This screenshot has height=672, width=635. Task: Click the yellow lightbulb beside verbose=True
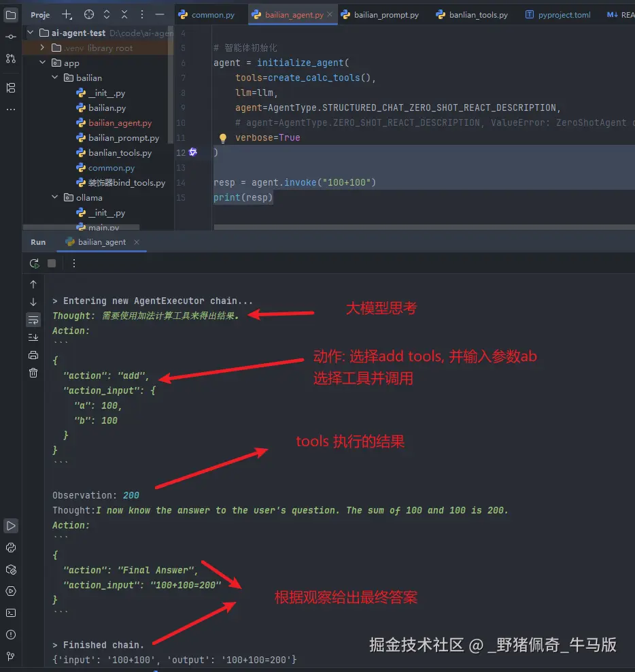click(x=222, y=138)
